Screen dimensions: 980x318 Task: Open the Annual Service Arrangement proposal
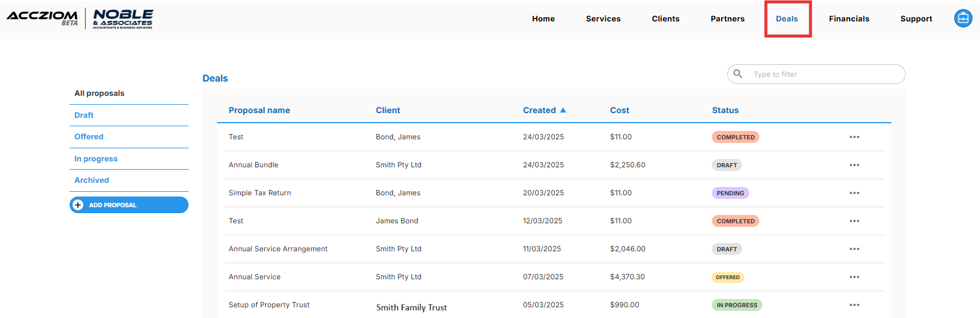coord(278,249)
